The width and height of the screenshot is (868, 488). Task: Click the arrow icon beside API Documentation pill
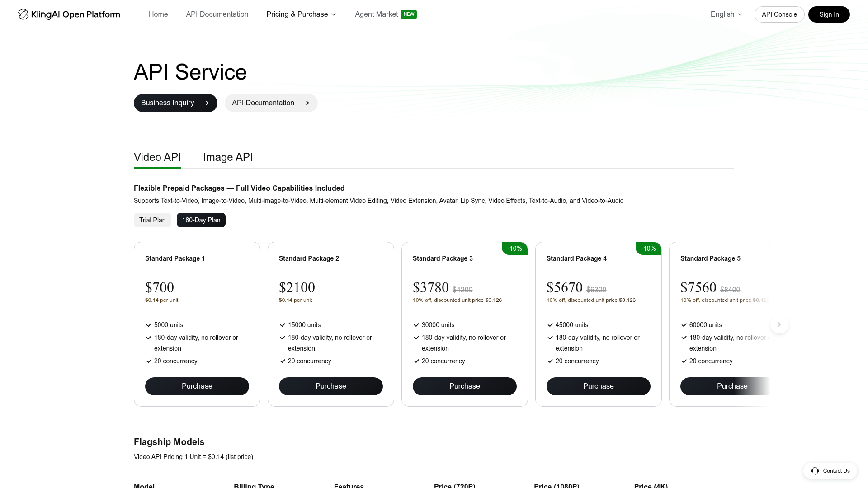[306, 103]
